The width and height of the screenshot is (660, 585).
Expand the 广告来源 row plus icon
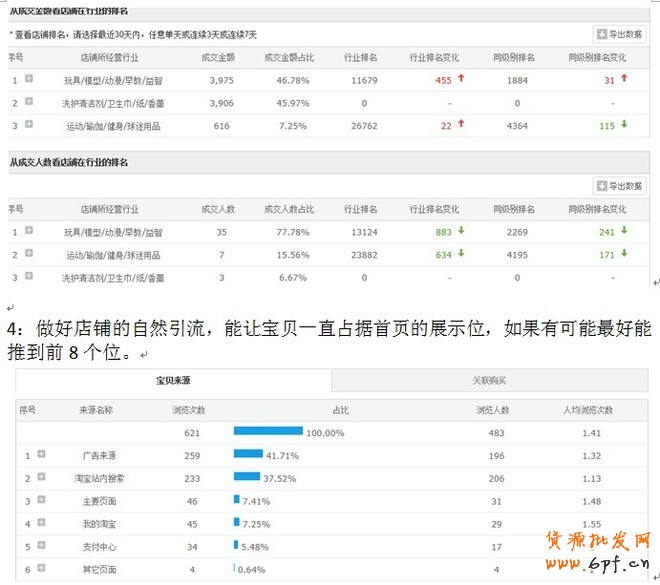pyautogui.click(x=42, y=455)
